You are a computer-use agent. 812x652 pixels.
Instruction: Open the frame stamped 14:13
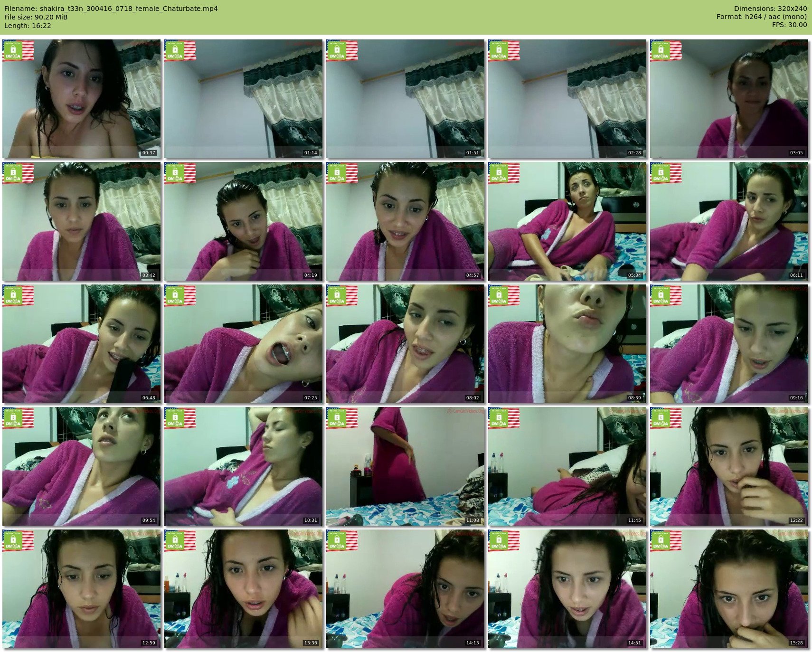tap(405, 589)
